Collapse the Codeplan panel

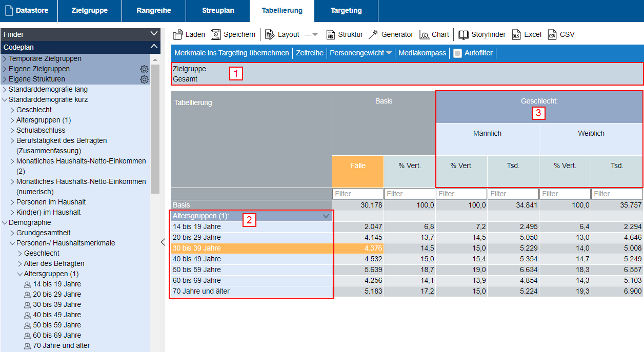pos(154,47)
